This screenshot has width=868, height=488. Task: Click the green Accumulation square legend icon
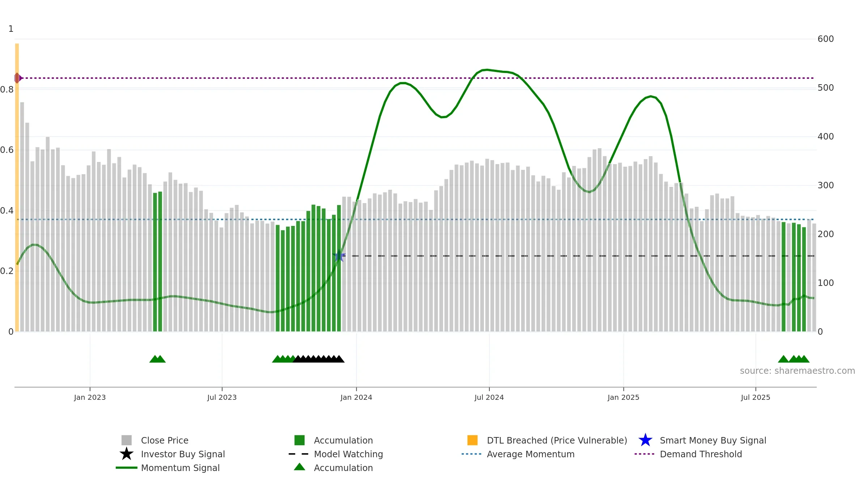point(299,440)
